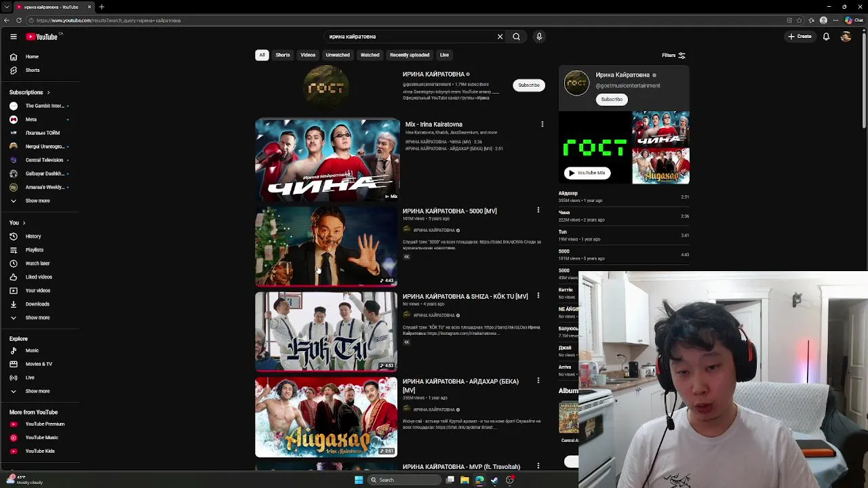Start voice search with microphone icon

(x=539, y=37)
